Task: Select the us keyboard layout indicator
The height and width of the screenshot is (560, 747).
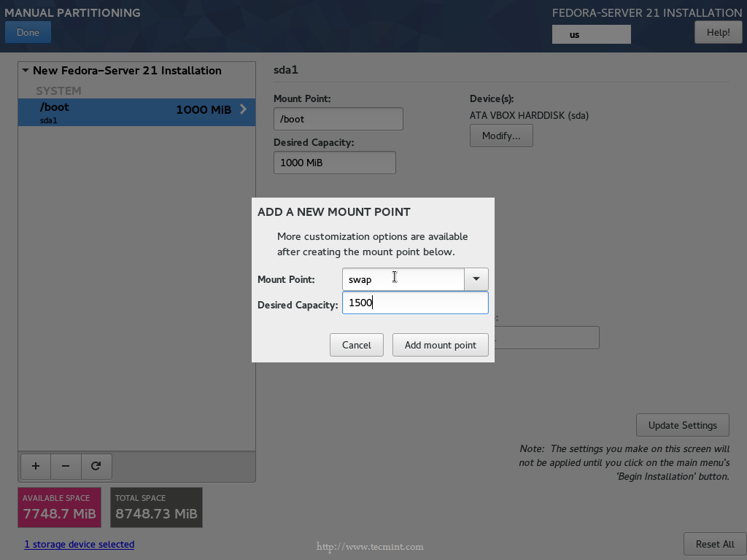Action: click(x=591, y=34)
